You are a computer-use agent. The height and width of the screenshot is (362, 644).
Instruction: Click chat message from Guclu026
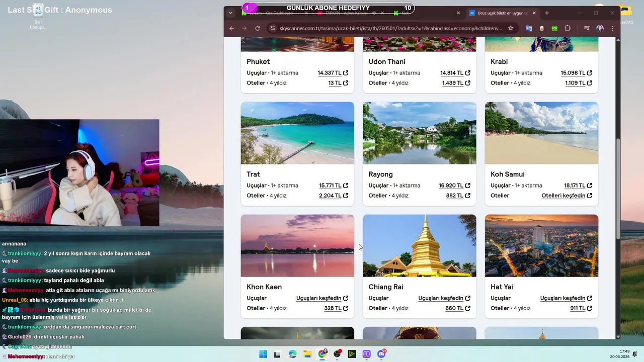[43, 337]
